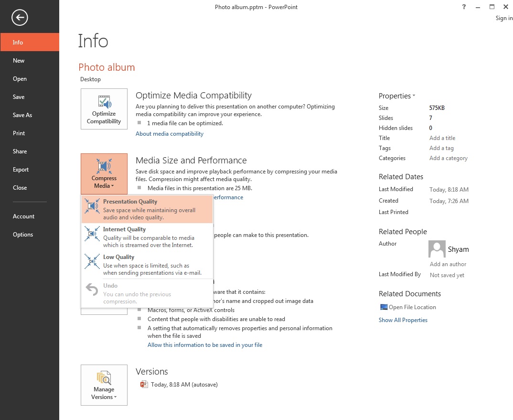Expand the Properties dropdown heading
513x420 pixels.
pos(397,96)
